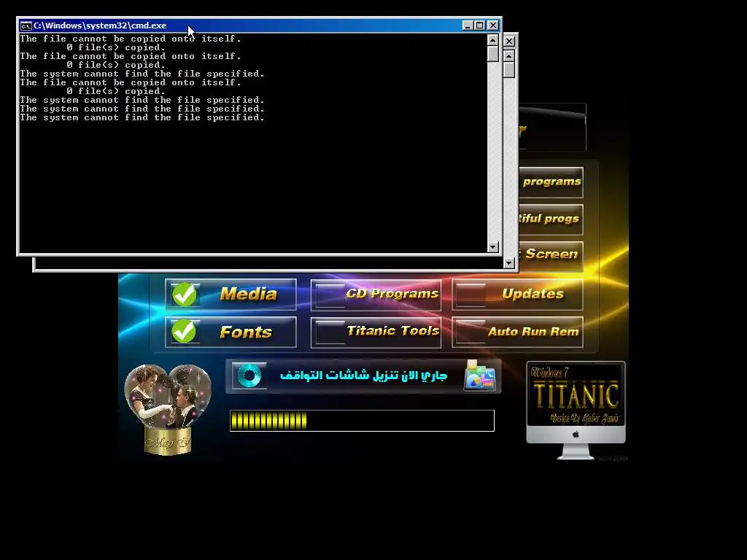
Task: Click the first 'cannot be copied onto itself' line
Action: coord(131,39)
